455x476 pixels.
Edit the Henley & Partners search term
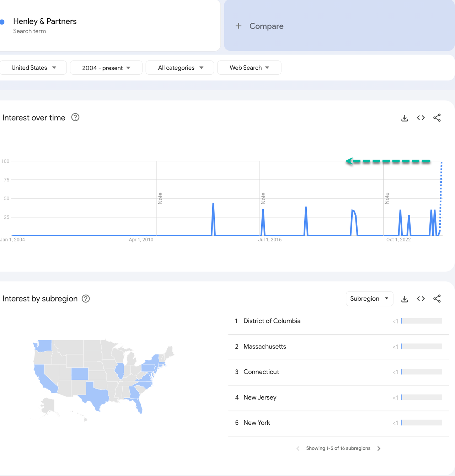click(45, 22)
